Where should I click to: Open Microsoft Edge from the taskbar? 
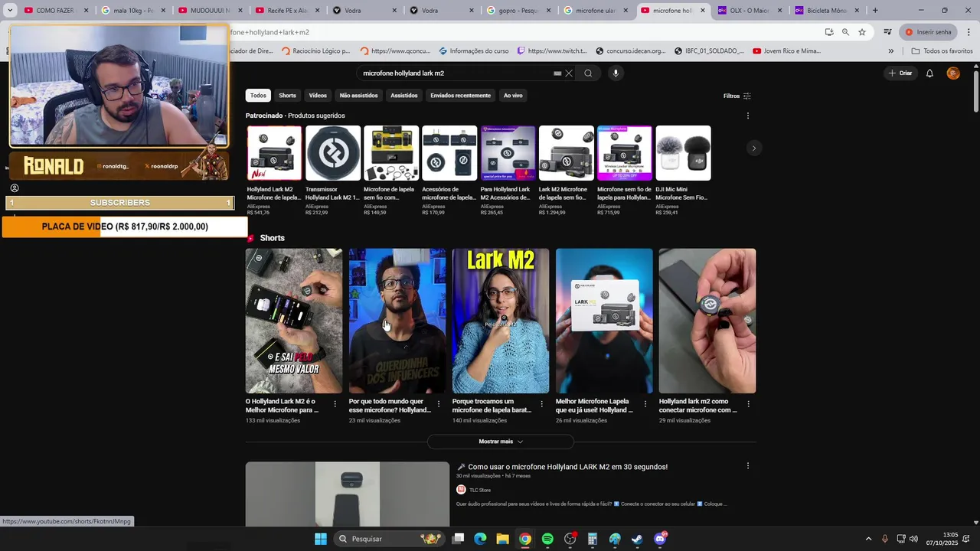click(x=480, y=539)
